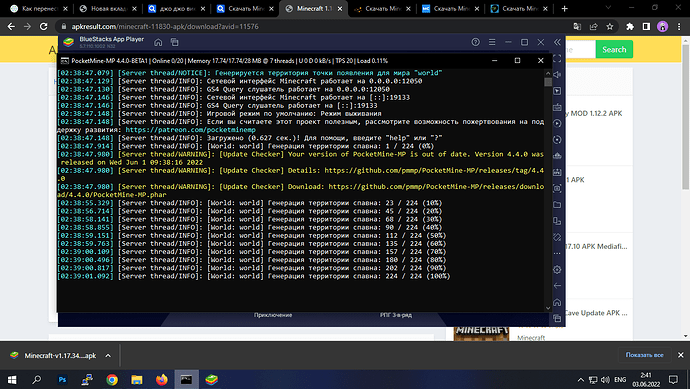Viewport: 690px width, 389px height.
Task: Launch Photoshop from the taskbar
Action: click(x=62, y=379)
